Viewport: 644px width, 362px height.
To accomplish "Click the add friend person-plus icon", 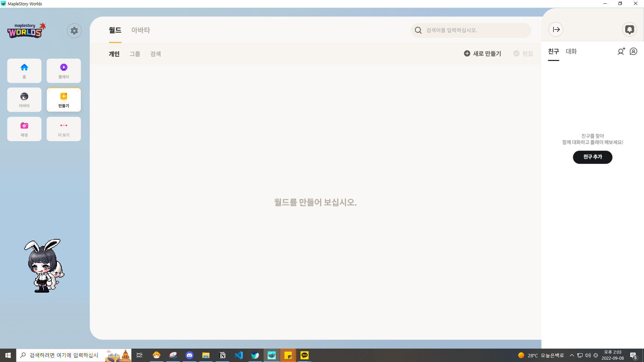I will (621, 51).
